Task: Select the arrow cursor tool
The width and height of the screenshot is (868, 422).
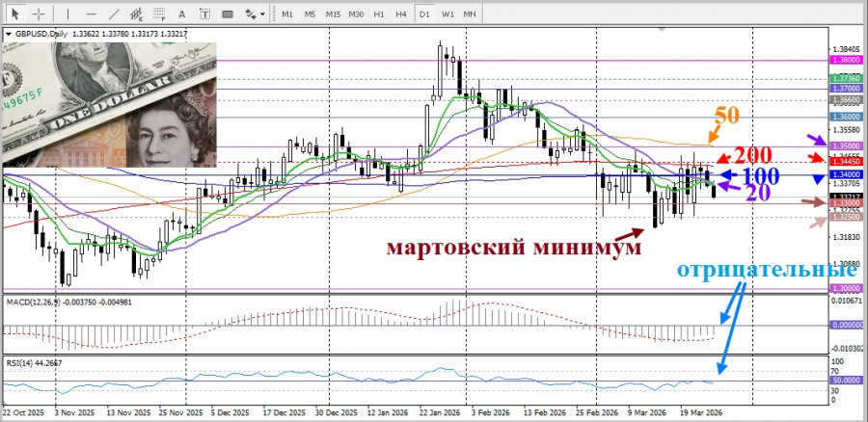Action: pyautogui.click(x=14, y=13)
